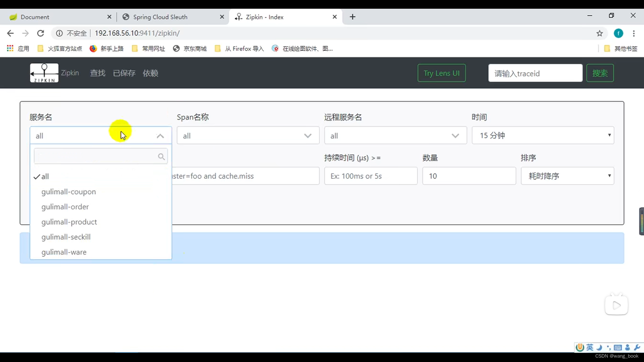Open the 已保存 (Saved) section
Screen dimensions: 644x362
(x=124, y=73)
